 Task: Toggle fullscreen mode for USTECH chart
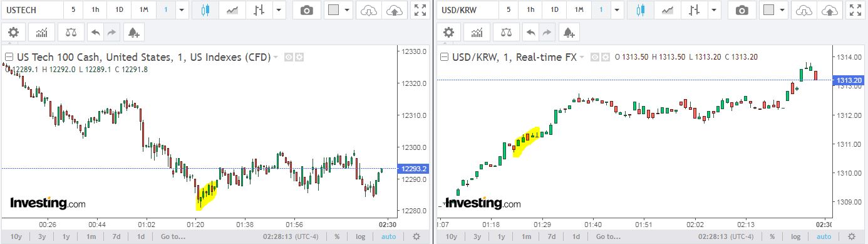[420, 10]
